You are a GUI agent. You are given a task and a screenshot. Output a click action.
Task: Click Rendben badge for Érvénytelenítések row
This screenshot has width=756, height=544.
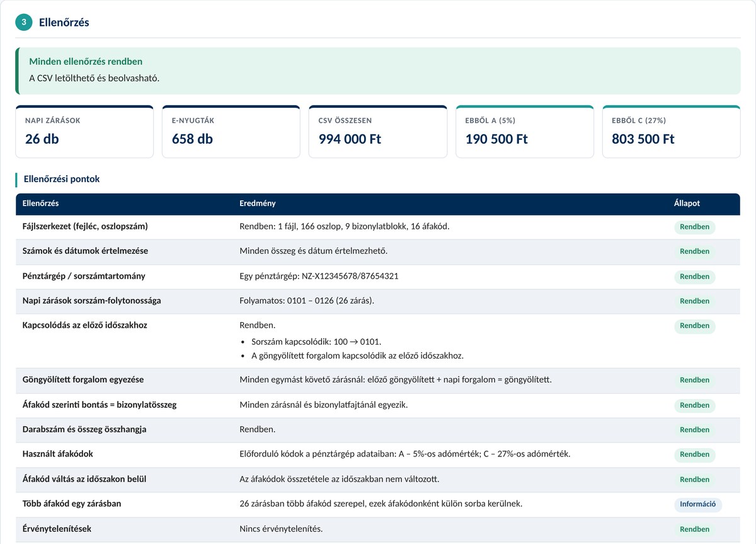(694, 530)
